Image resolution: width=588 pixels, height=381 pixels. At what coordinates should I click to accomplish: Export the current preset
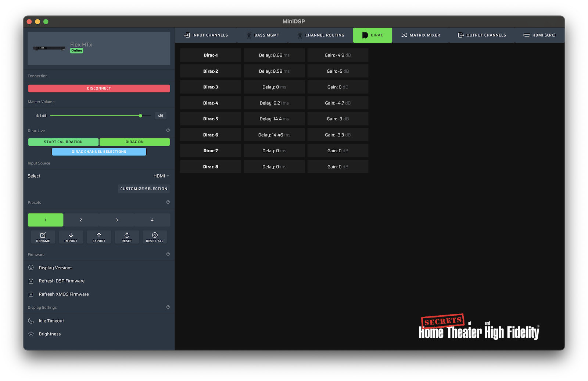[99, 237]
